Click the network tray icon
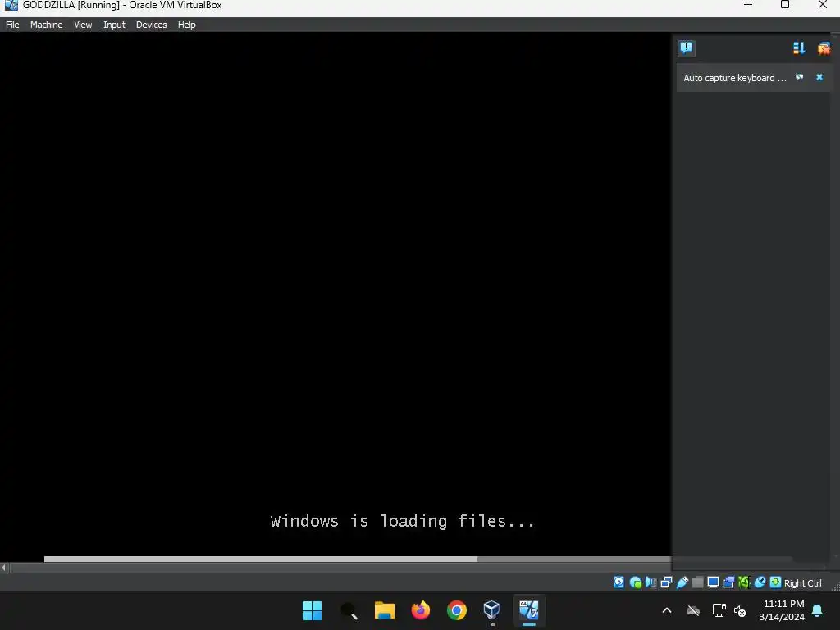 (x=719, y=610)
